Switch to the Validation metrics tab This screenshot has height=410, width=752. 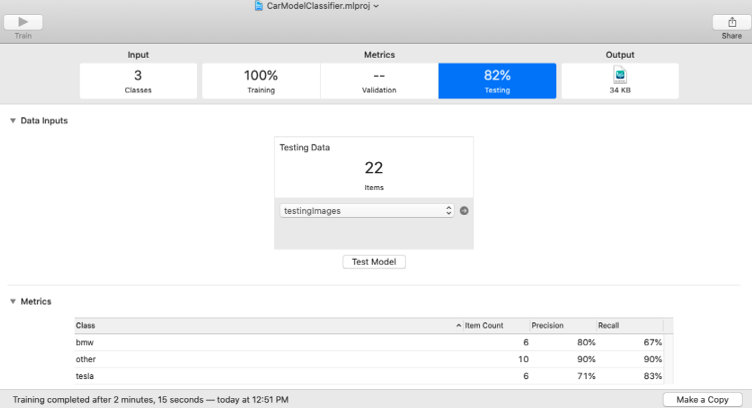(379, 81)
